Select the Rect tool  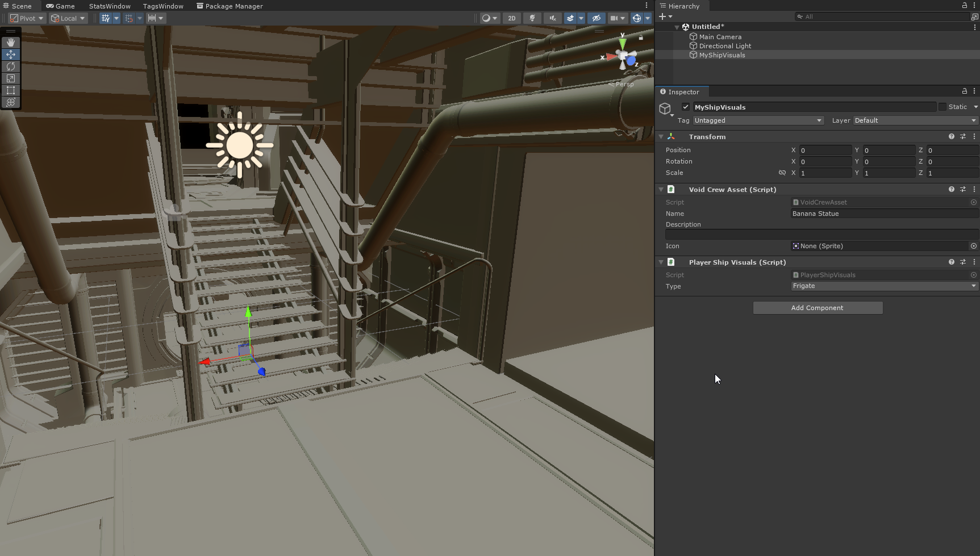click(11, 90)
